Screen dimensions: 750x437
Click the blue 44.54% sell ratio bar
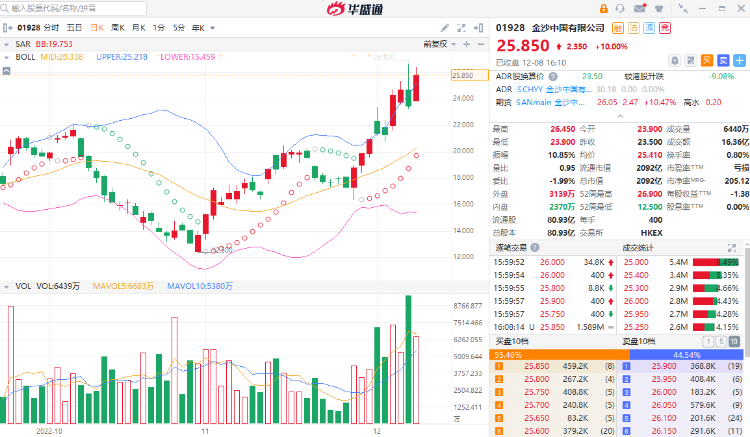(x=687, y=355)
